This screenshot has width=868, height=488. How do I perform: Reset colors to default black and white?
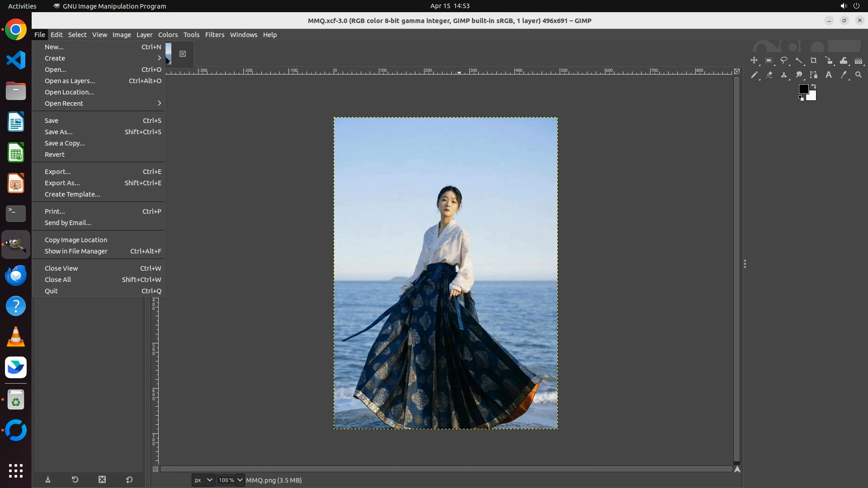(x=801, y=98)
